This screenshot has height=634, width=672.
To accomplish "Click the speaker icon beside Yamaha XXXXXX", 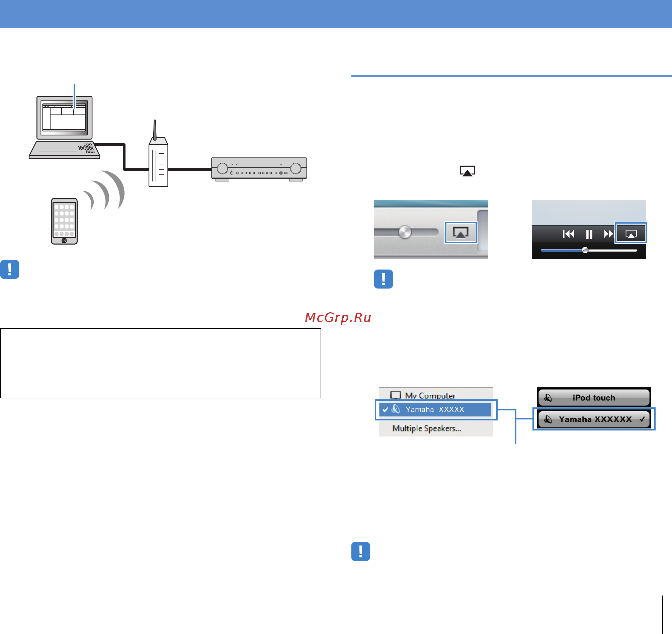I will click(x=548, y=419).
